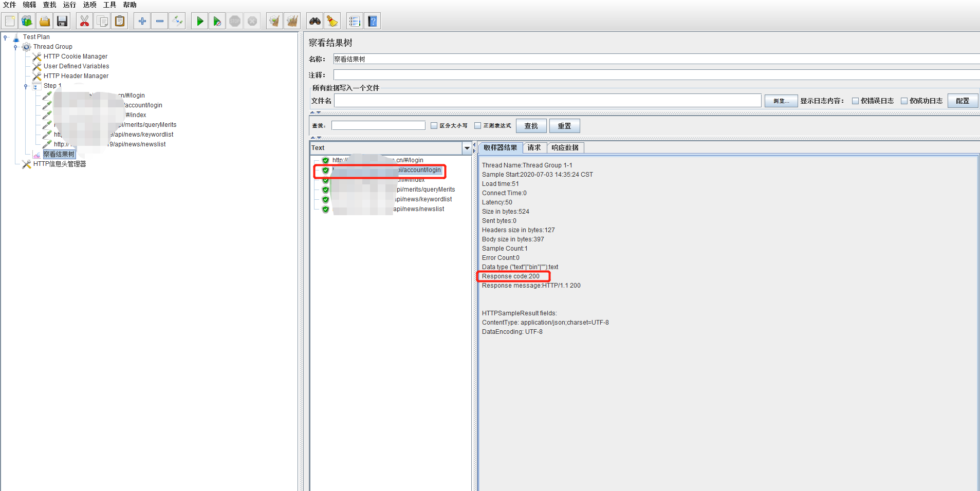The image size is (980, 491).
Task: Open the 运行 menu
Action: [x=69, y=5]
